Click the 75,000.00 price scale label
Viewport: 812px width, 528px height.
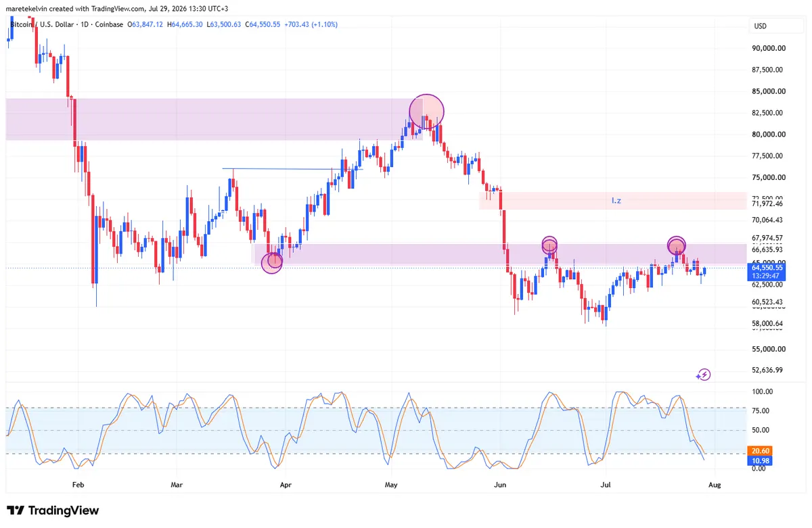click(768, 177)
